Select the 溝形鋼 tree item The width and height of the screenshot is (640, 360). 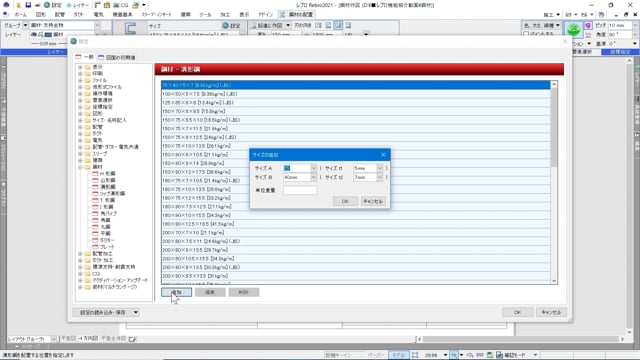(108, 187)
